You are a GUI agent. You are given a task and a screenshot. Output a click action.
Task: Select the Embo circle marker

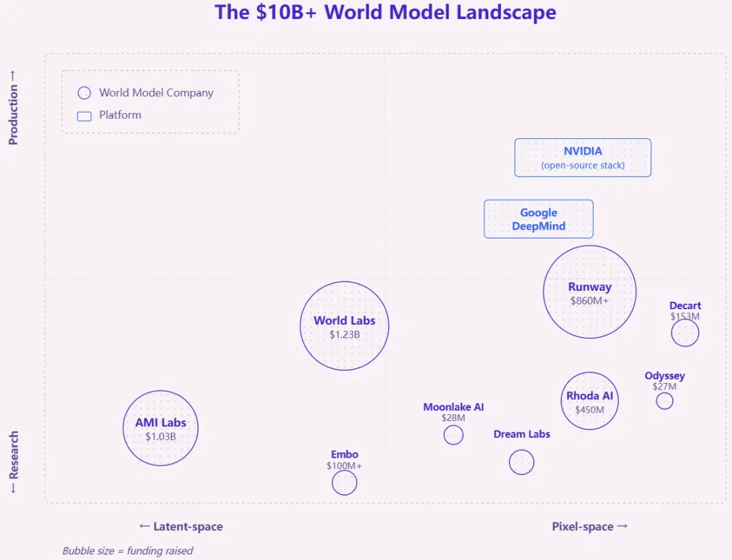[x=344, y=483]
